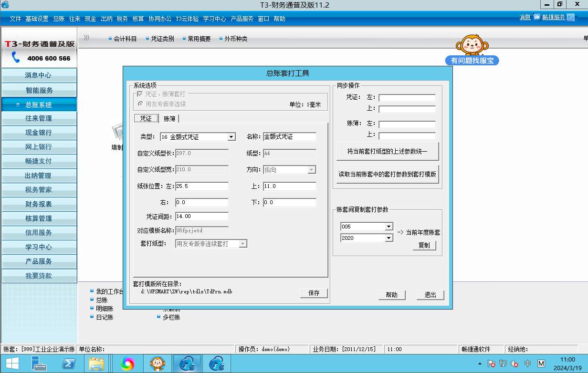Open the 方向 纵向 dropdown
This screenshot has width=588, height=373.
coord(311,169)
